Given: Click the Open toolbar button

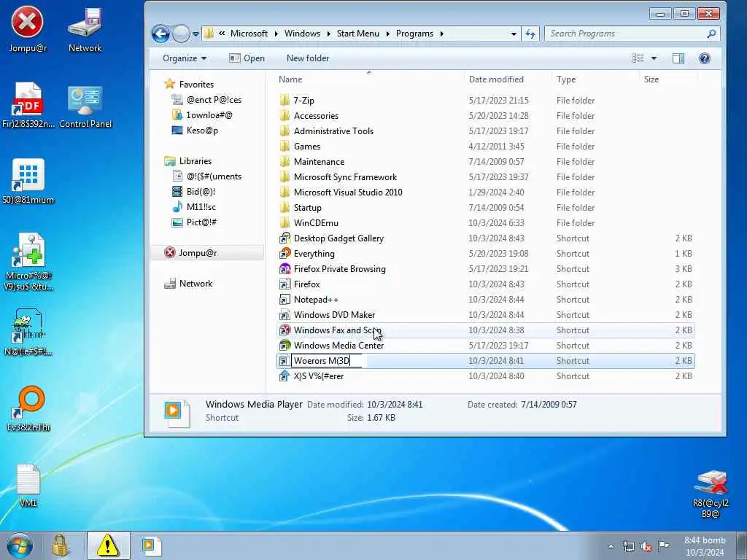Looking at the screenshot, I should (x=247, y=58).
